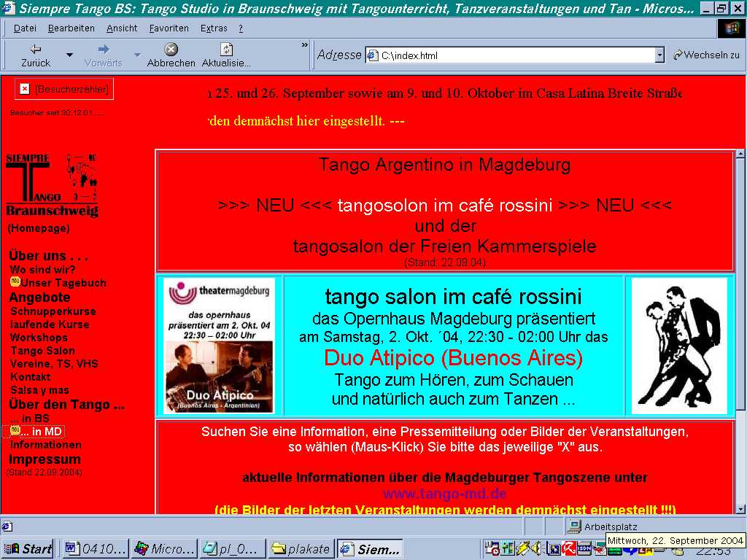Screen dimensions: 747x560
Task: Open the www.tango-md.de link
Action: pyautogui.click(x=444, y=494)
